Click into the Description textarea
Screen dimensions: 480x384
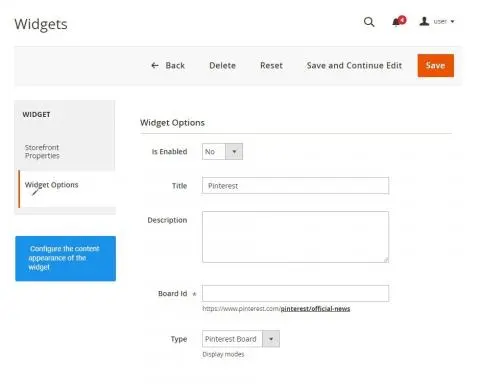click(x=295, y=237)
